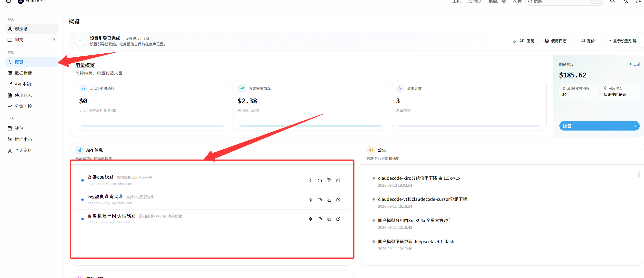Click lightning icon for 香港极速三网优化线路 row
The width and height of the screenshot is (644, 278).
click(x=310, y=219)
